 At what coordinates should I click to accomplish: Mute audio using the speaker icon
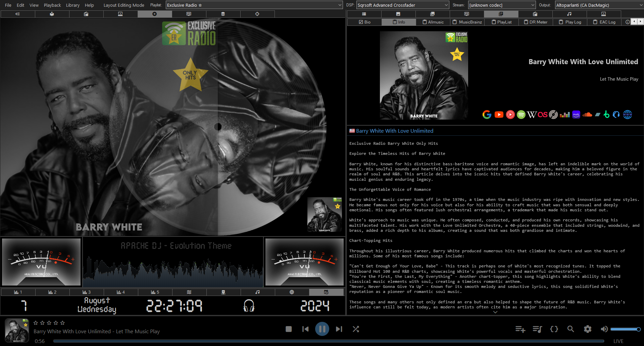click(604, 329)
